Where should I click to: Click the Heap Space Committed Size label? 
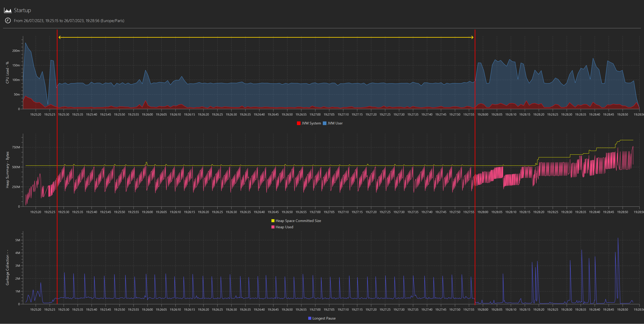(298, 221)
